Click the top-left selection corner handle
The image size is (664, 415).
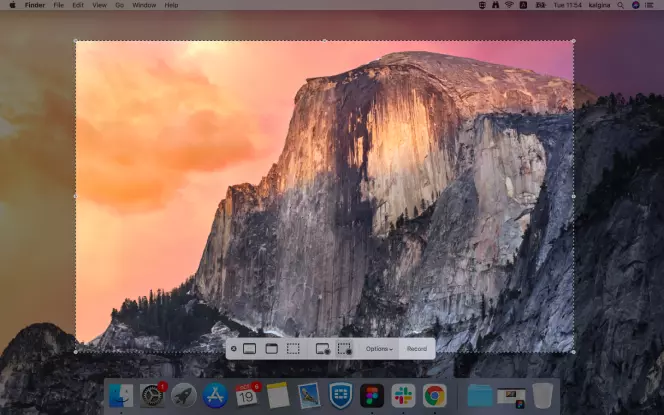(76, 41)
